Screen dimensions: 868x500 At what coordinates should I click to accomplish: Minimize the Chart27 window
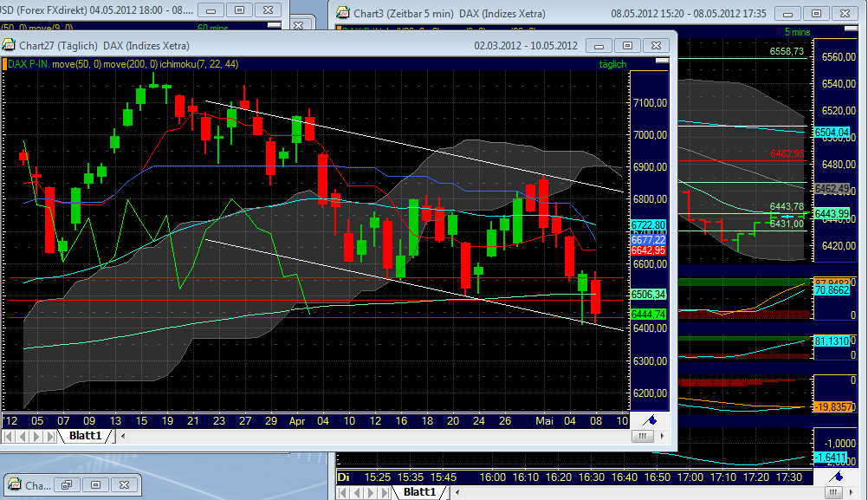pyautogui.click(x=599, y=45)
